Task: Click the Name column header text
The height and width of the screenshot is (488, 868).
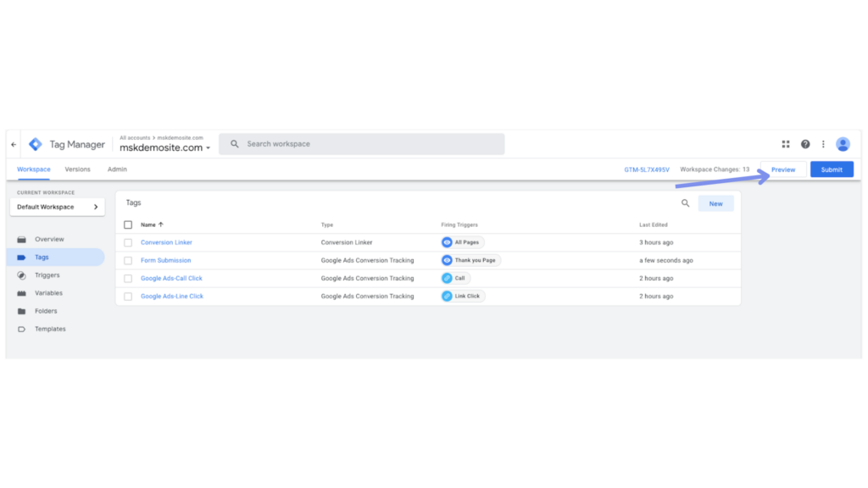Action: (x=147, y=225)
